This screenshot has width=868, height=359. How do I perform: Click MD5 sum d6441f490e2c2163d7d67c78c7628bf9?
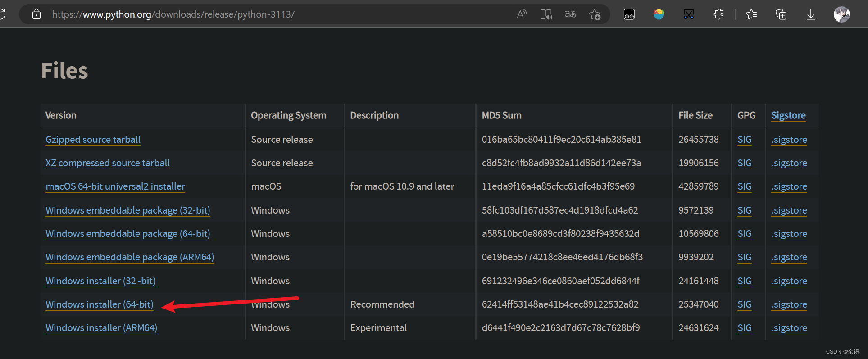coord(561,328)
